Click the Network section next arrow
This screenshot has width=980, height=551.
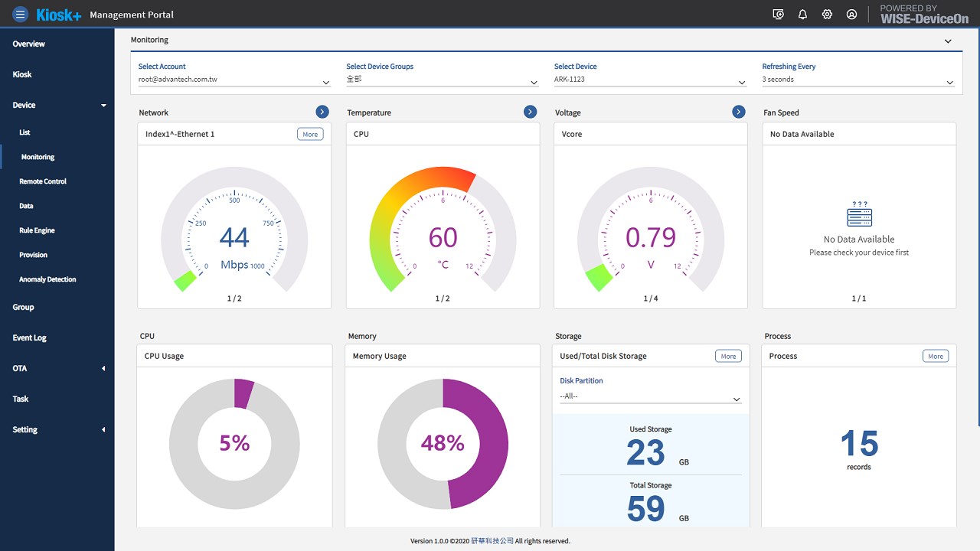pyautogui.click(x=322, y=112)
